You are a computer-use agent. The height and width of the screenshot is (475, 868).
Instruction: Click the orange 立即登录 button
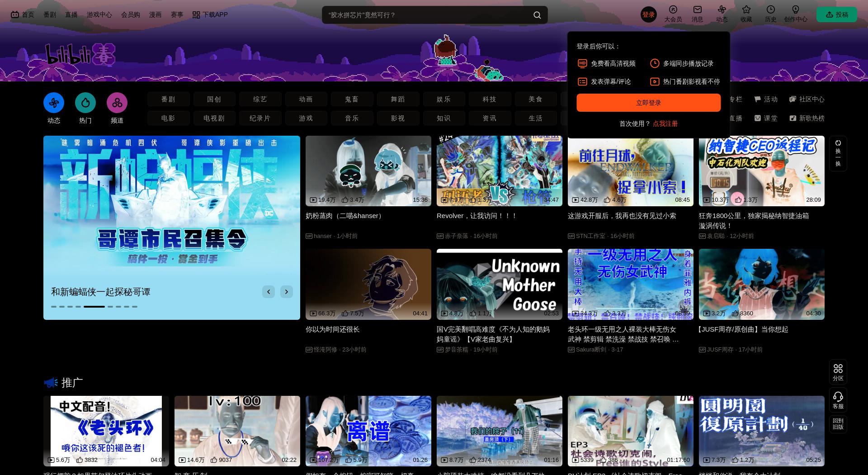(x=648, y=103)
